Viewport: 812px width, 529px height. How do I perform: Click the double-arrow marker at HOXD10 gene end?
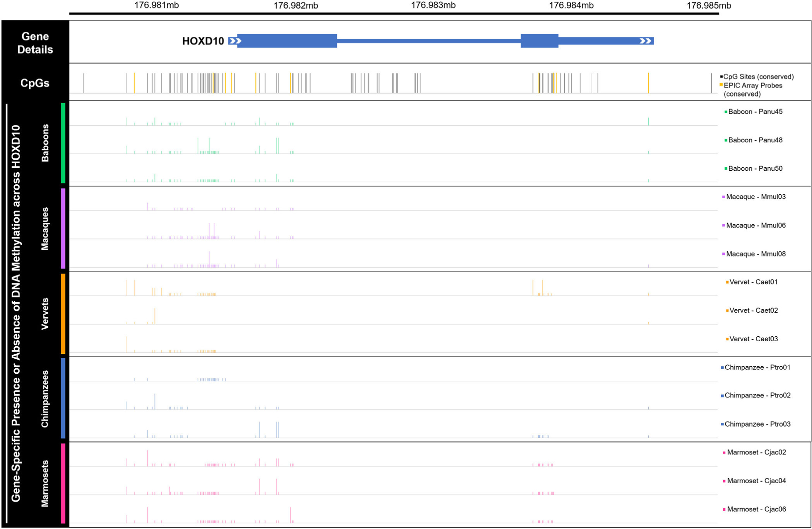click(645, 41)
